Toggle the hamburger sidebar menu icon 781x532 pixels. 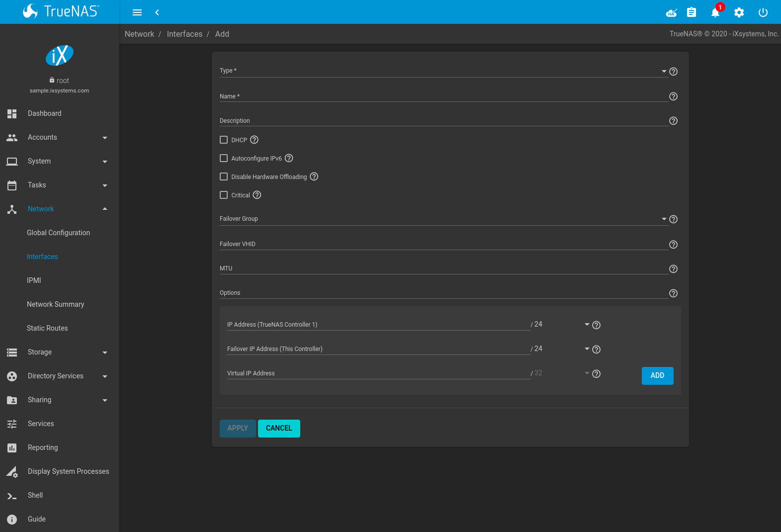[x=137, y=12]
